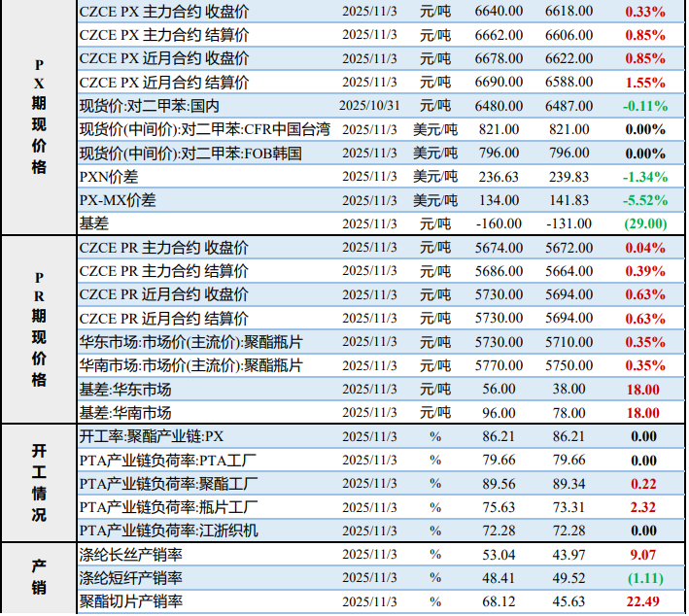Select the value 49.52

(569, 578)
